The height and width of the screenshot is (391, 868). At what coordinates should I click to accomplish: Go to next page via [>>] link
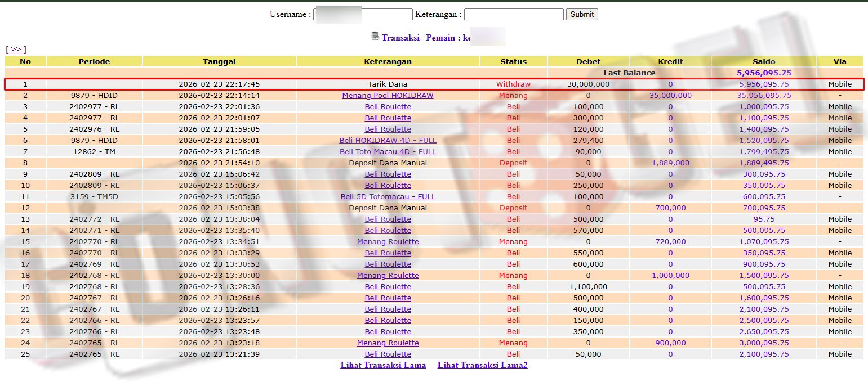point(16,50)
